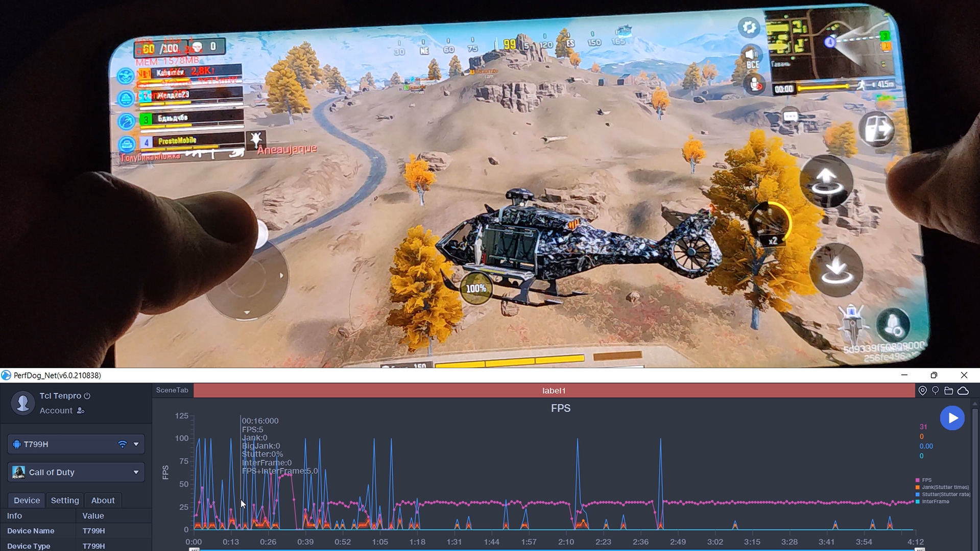Toggle the Jank(Stutter times) legend entry
This screenshot has height=551, width=980.
(x=942, y=487)
